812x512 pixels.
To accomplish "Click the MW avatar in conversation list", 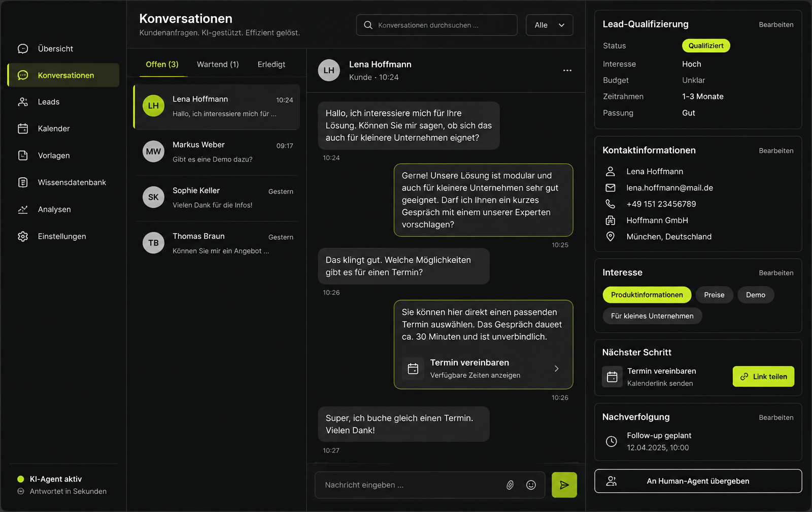I will coord(153,151).
